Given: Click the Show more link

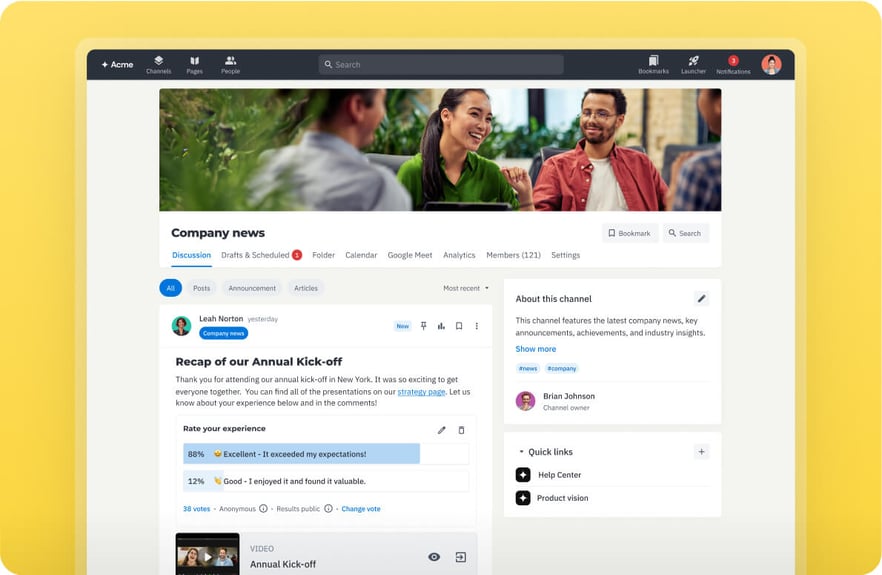Looking at the screenshot, I should point(535,349).
